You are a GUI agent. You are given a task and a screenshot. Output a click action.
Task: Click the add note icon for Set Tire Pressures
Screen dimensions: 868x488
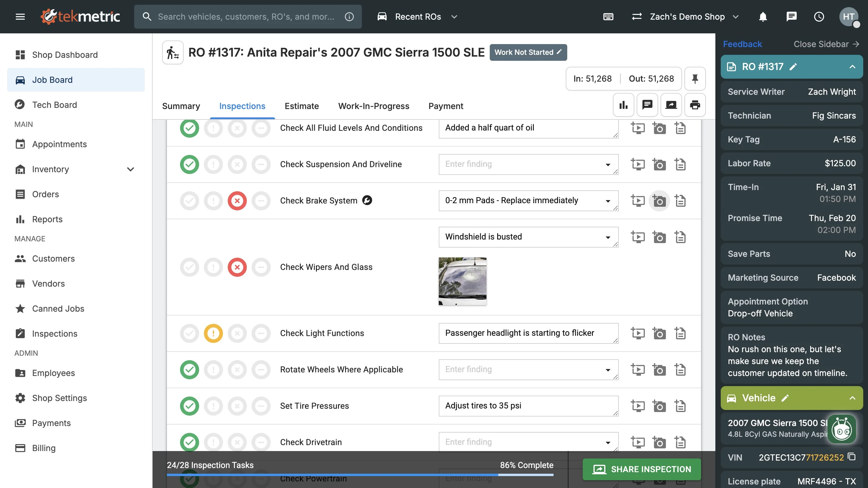(680, 406)
